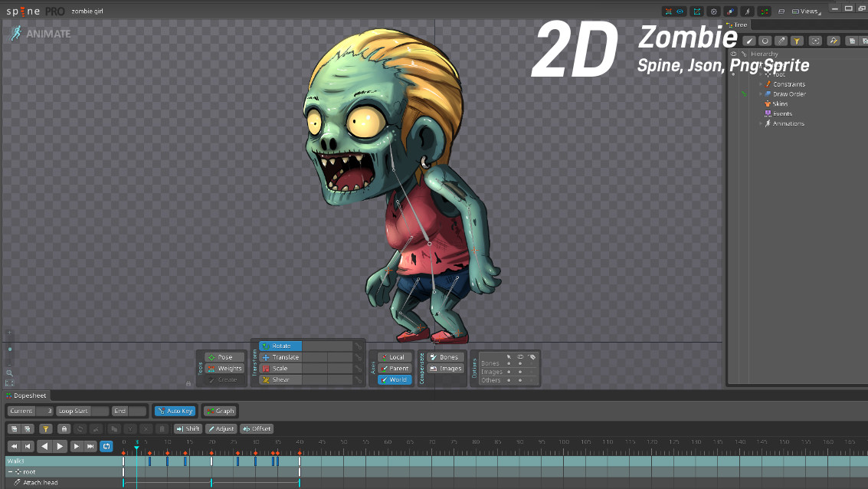Select the Pose tool
This screenshot has width=868, height=489.
click(x=222, y=356)
